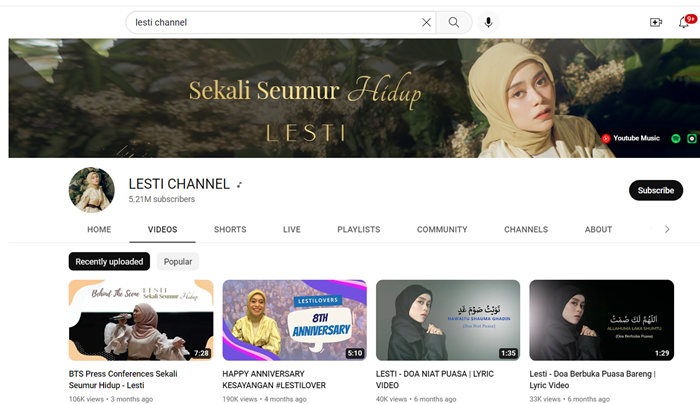Image resolution: width=700 pixels, height=404 pixels.
Task: Open the green Spotify banner icon
Action: click(x=676, y=138)
